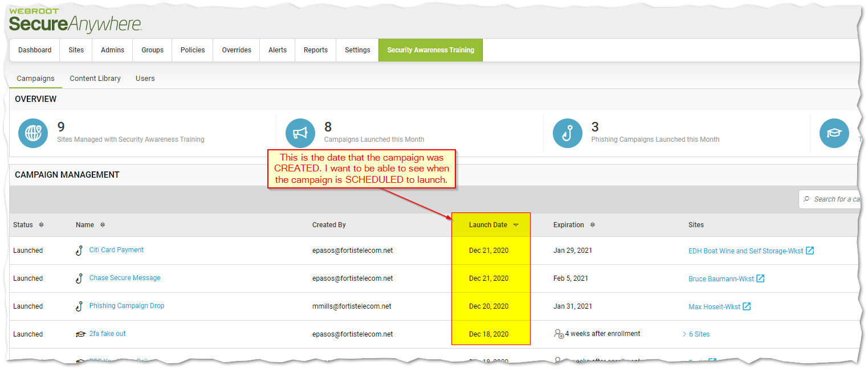Select Dec 20, 2020 launch date cell

(x=488, y=306)
